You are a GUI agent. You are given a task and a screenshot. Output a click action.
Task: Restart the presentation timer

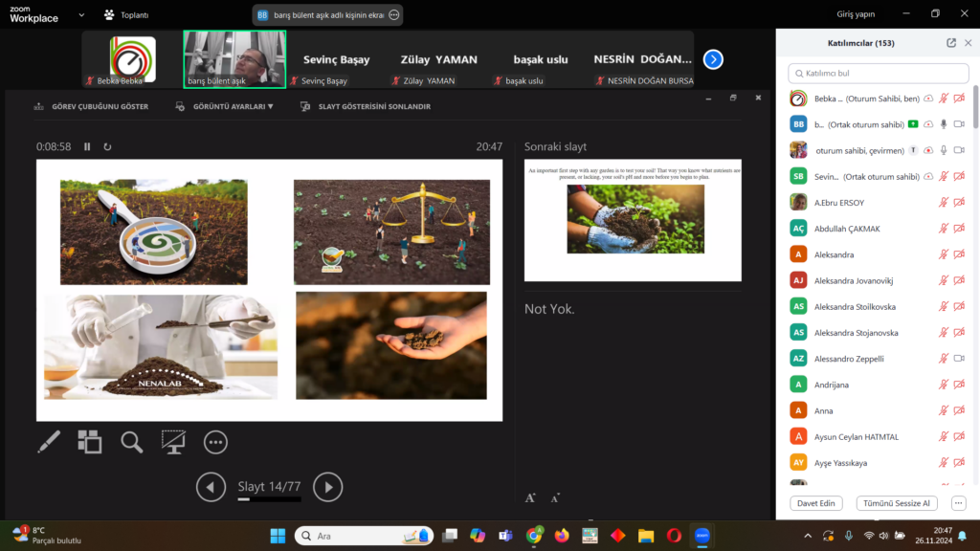107,146
